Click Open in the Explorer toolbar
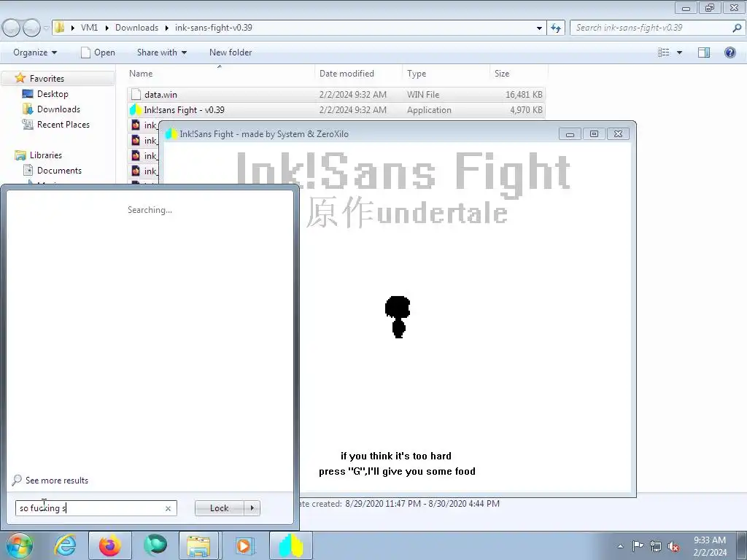747x560 pixels. [x=98, y=52]
